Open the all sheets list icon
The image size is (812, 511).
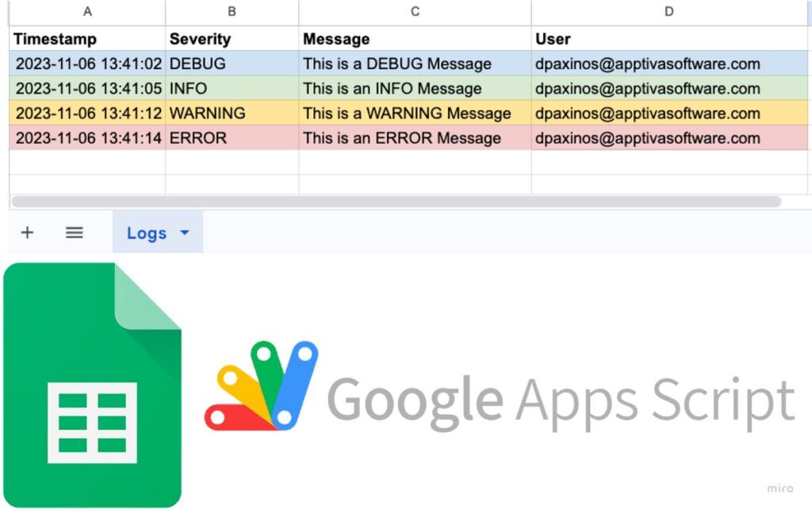coord(74,232)
